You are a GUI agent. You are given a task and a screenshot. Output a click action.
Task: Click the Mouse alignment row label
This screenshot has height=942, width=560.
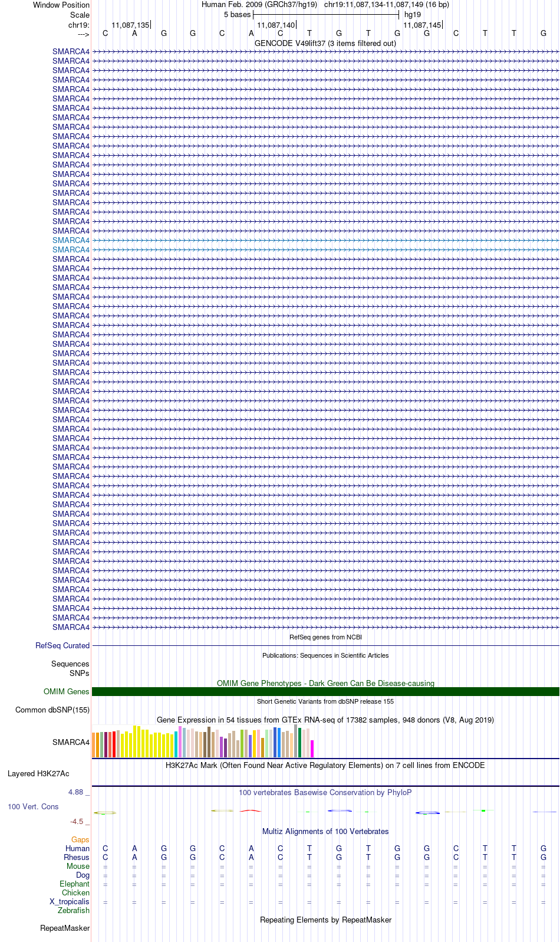click(x=78, y=866)
